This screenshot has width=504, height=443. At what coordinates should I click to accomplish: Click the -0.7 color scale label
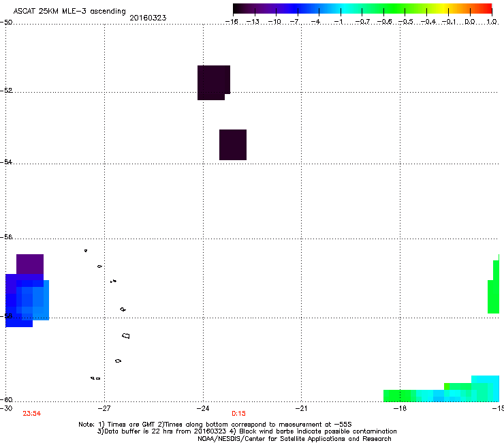coord(362,22)
